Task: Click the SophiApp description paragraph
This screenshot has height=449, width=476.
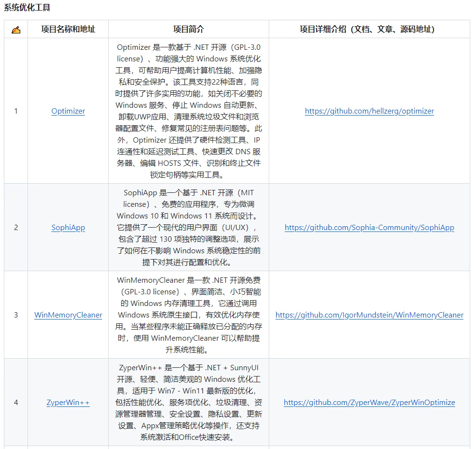Action: (188, 228)
